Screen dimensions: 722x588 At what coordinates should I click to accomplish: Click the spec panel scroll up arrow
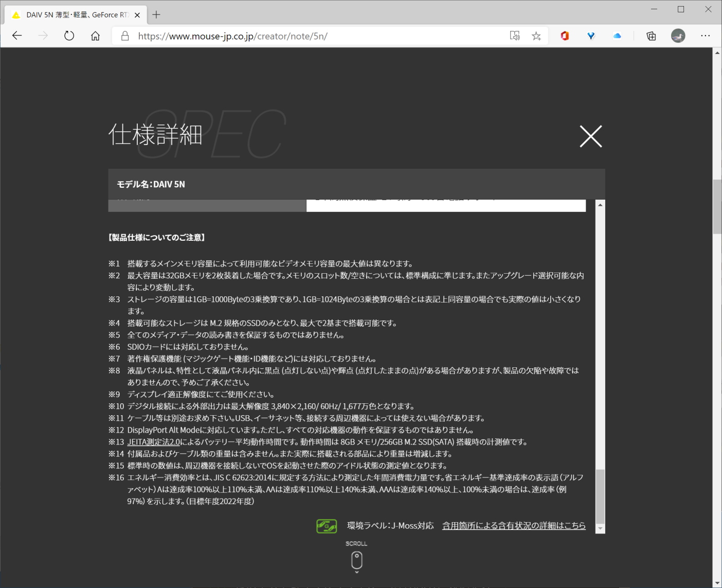600,205
